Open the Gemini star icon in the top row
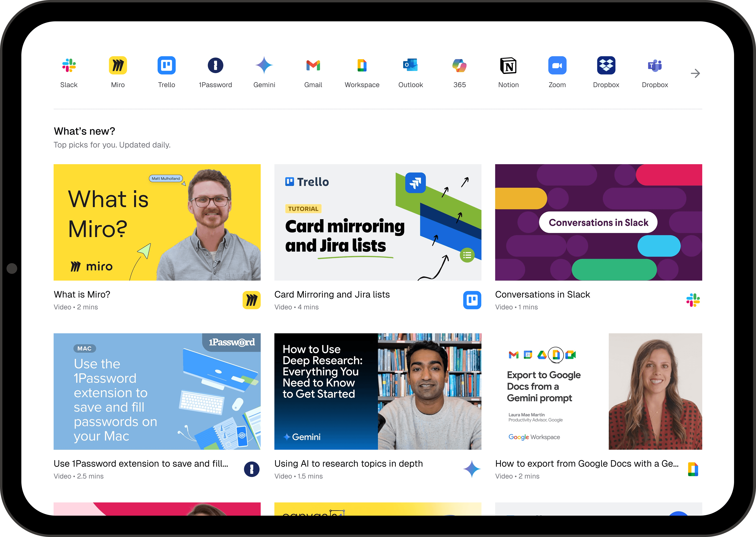Screen dimensions: 756x537 coord(264,65)
